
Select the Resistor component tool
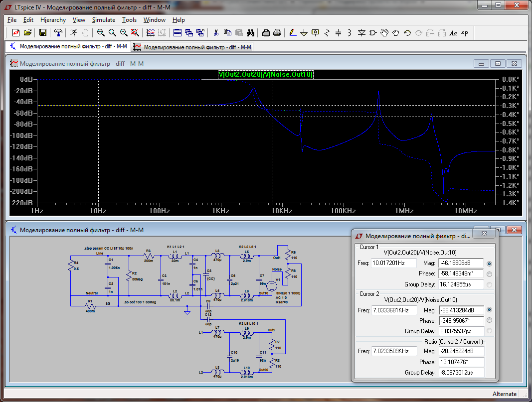[x=327, y=33]
